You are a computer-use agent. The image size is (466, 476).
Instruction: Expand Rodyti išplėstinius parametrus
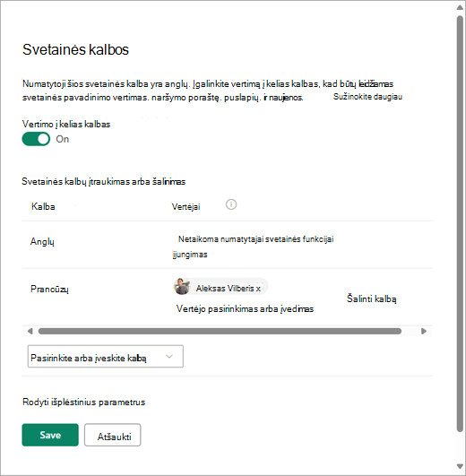(x=83, y=402)
